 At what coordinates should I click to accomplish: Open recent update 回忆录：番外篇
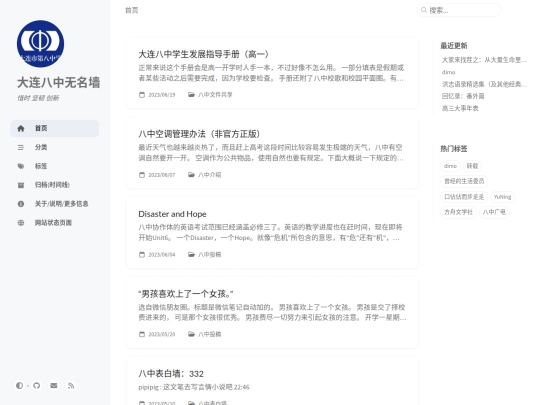point(463,96)
